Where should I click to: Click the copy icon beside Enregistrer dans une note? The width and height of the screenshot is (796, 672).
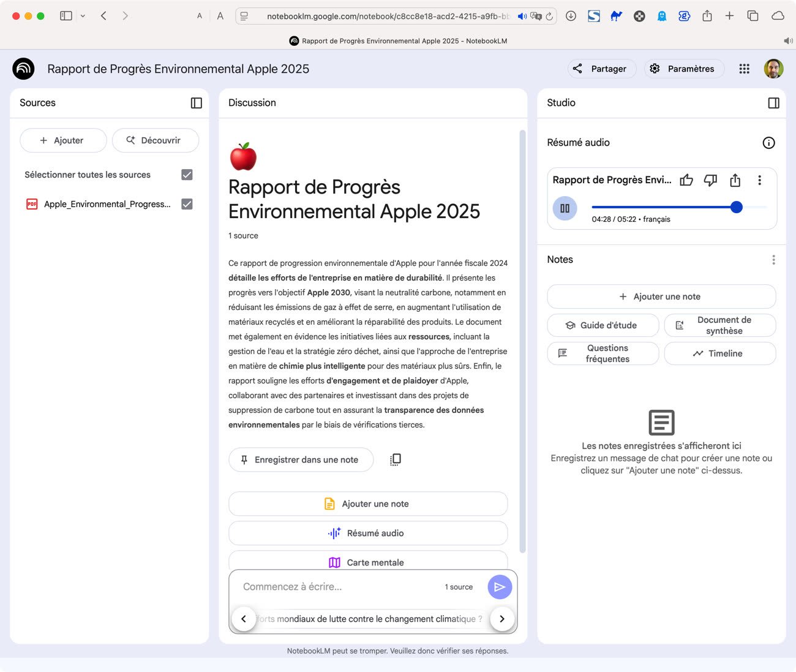(395, 459)
